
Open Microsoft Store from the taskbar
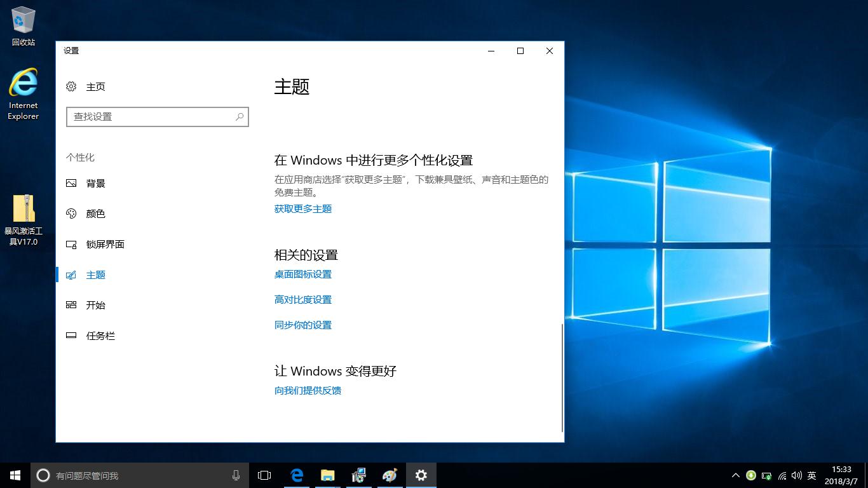tap(358, 475)
